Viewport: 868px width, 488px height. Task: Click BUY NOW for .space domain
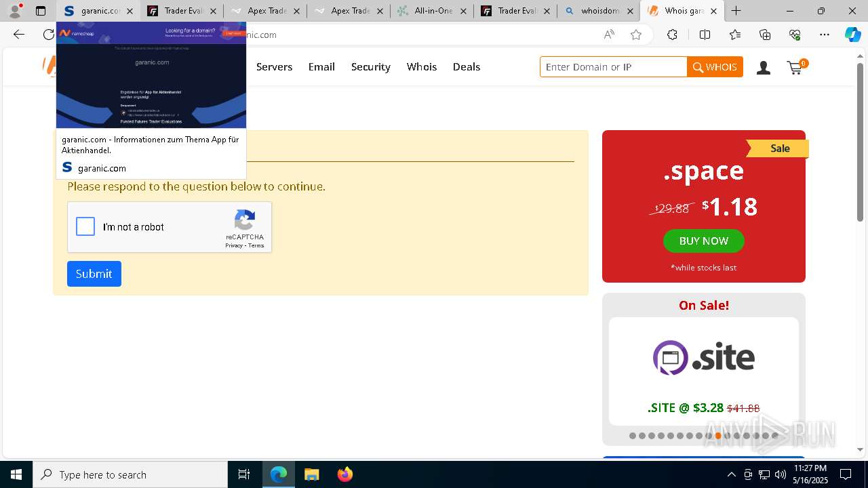(x=704, y=241)
